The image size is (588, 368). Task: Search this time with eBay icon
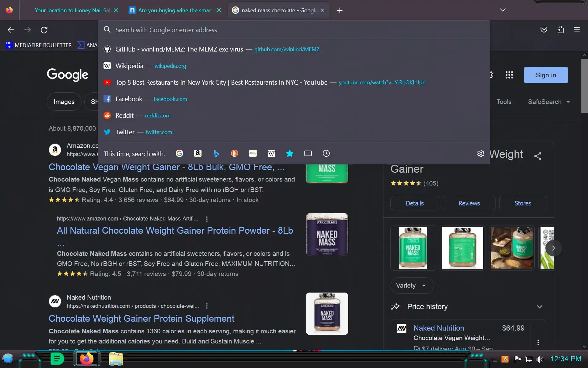point(253,153)
